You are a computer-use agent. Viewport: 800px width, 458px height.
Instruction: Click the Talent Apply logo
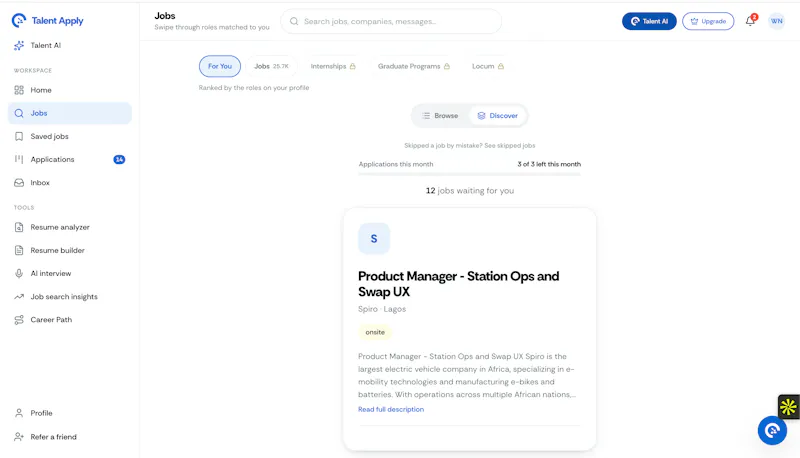pos(47,20)
